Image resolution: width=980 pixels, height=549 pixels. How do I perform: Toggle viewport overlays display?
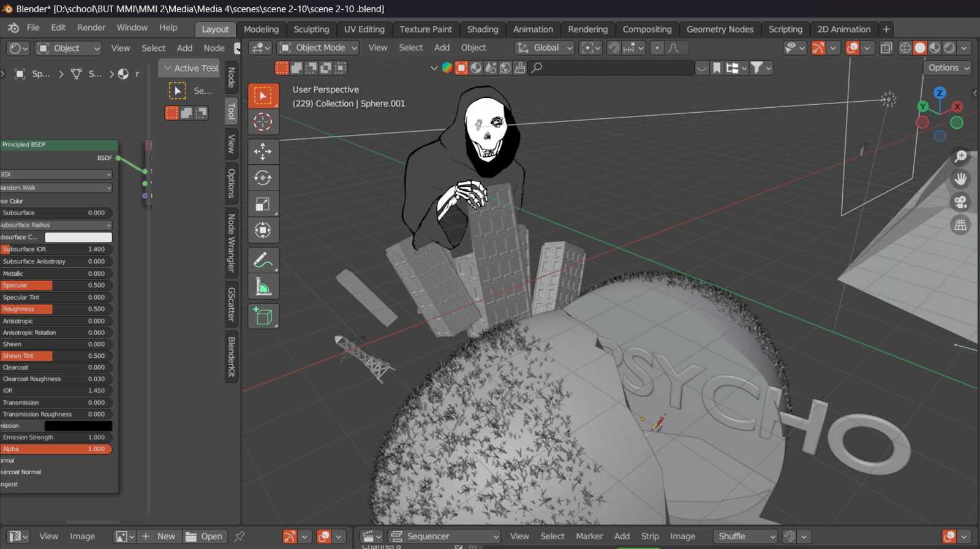coord(852,48)
